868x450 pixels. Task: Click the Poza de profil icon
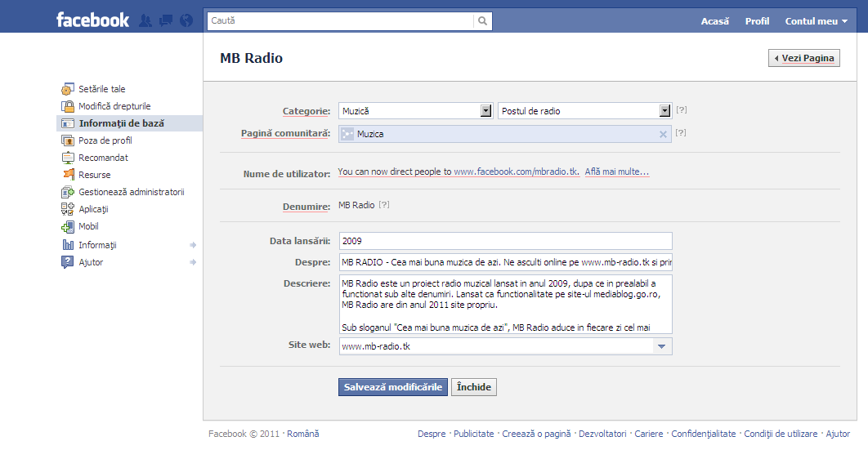(68, 140)
